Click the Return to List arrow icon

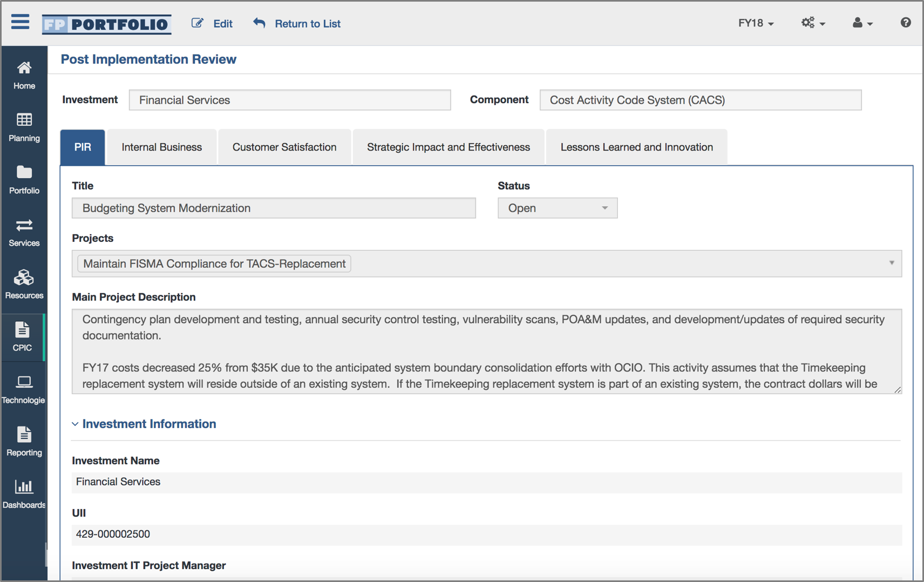259,23
